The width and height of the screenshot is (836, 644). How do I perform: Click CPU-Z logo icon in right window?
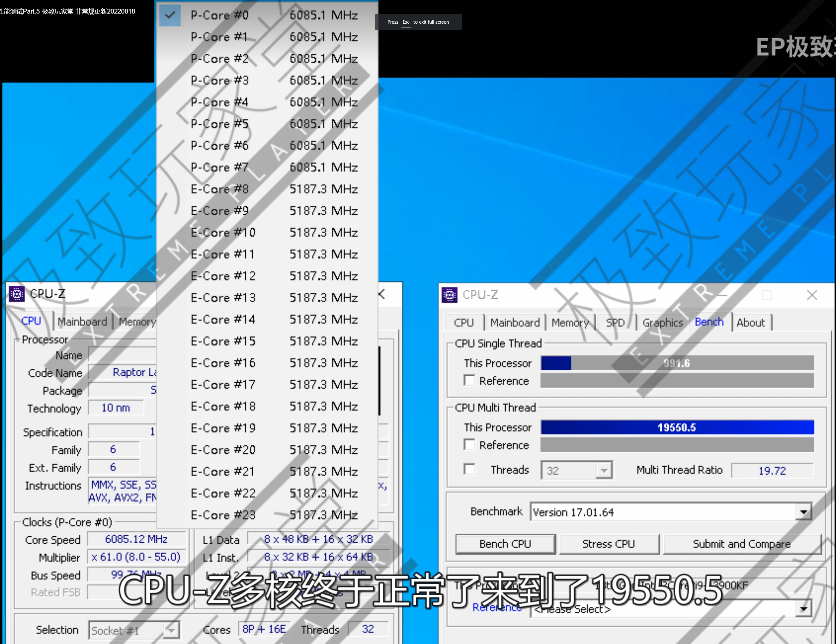(449, 295)
